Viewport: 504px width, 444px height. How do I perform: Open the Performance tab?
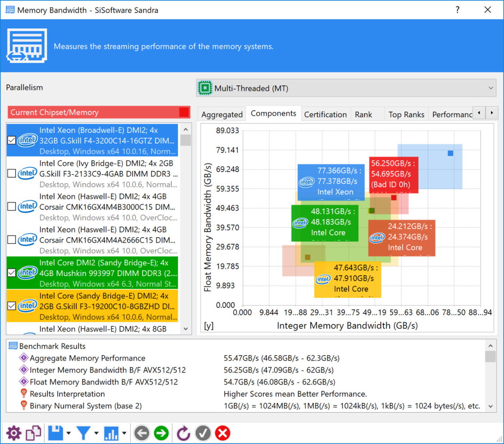(x=451, y=114)
